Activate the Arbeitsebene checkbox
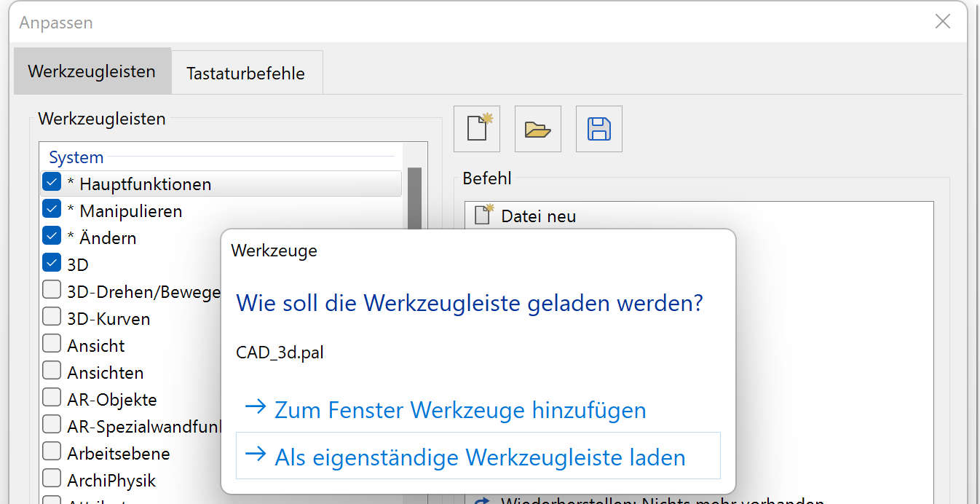The image size is (980, 504). pos(51,452)
